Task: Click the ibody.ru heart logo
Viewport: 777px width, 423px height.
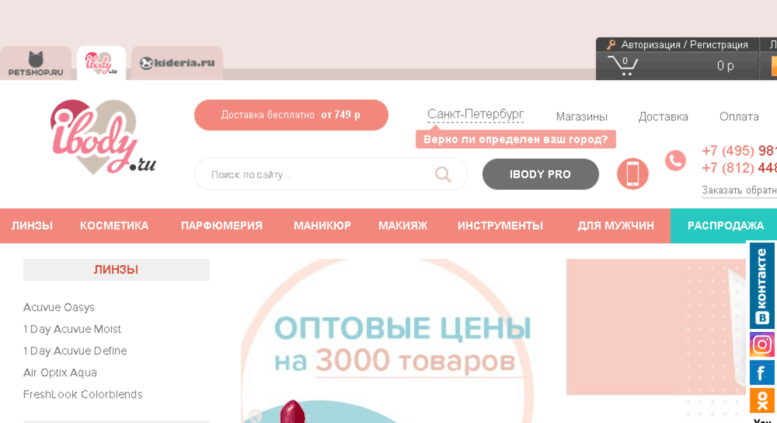Action: 103,136
